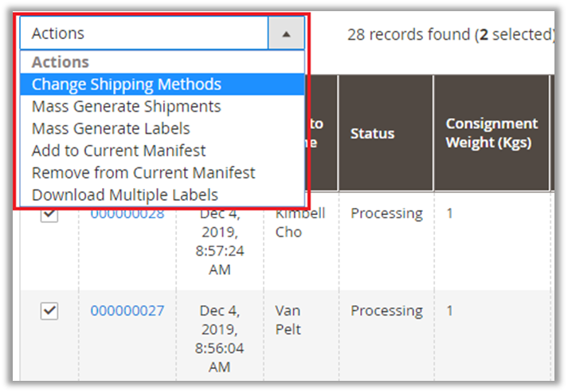Image resolution: width=568 pixels, height=392 pixels.
Task: Select Change Shipping Methods option
Action: pyautogui.click(x=127, y=84)
